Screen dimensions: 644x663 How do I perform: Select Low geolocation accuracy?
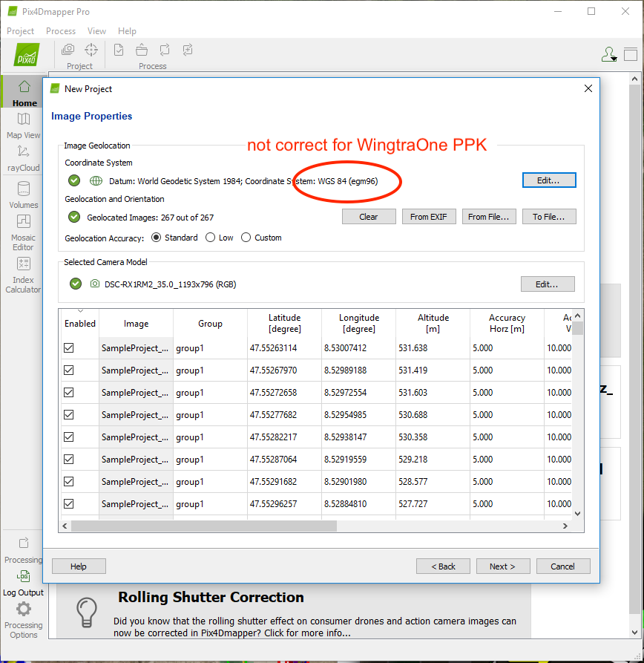tap(210, 238)
